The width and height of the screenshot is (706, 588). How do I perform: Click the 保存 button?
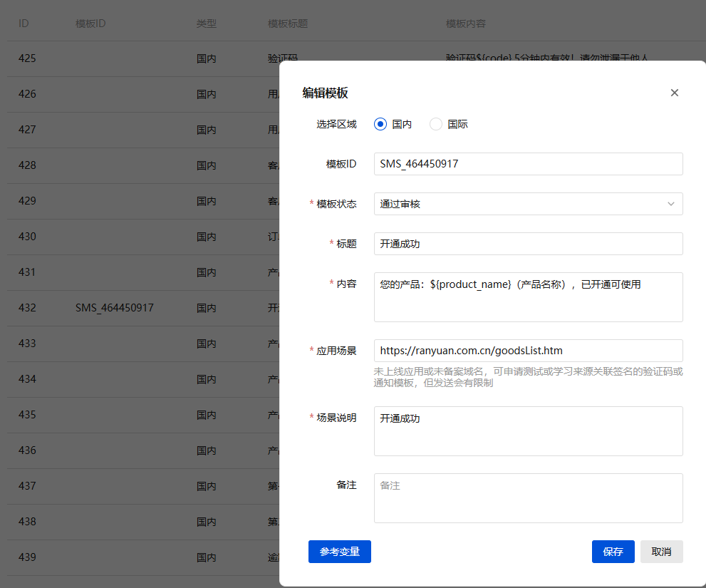point(613,552)
